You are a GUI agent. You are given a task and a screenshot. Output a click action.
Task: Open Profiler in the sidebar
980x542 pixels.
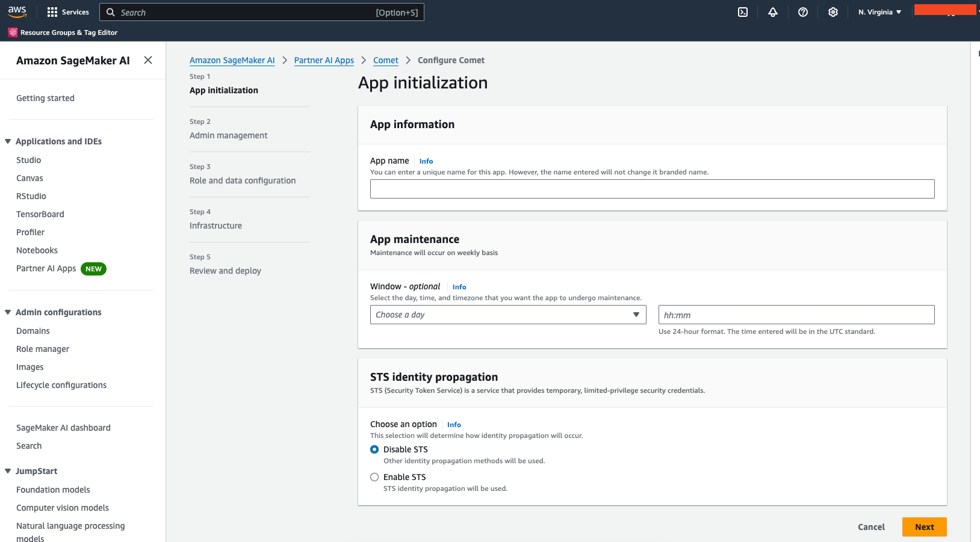30,232
